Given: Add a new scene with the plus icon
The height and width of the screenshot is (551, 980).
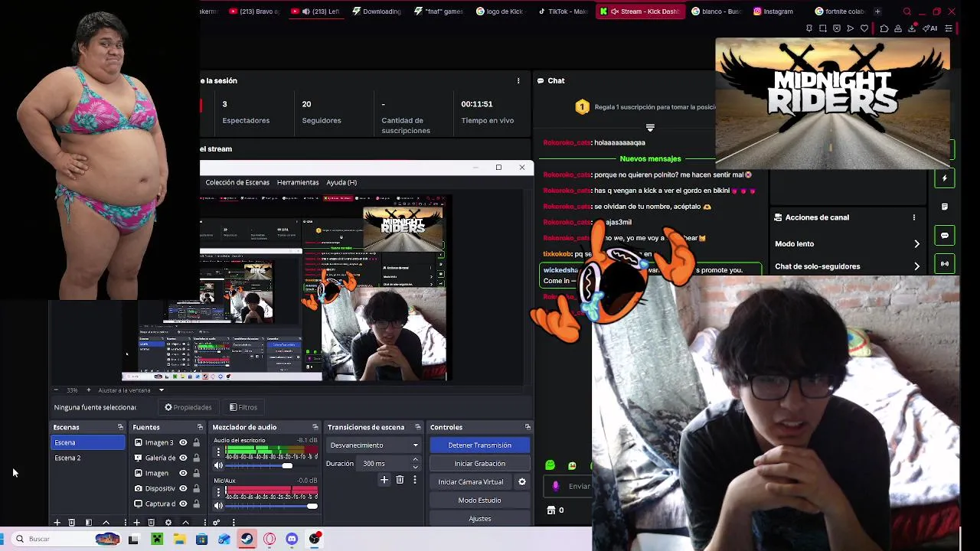Looking at the screenshot, I should click(x=57, y=523).
